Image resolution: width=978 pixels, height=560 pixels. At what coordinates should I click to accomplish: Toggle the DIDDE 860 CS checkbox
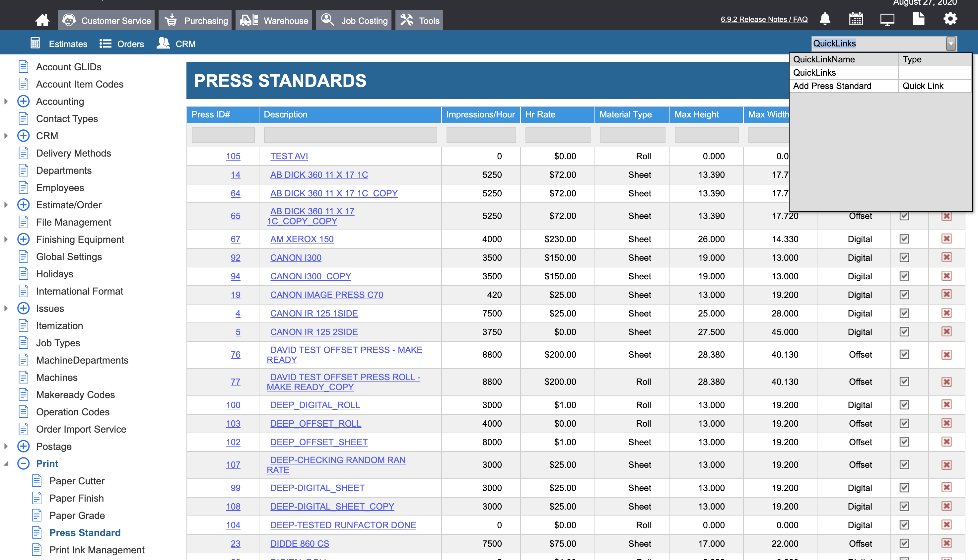[x=904, y=543]
